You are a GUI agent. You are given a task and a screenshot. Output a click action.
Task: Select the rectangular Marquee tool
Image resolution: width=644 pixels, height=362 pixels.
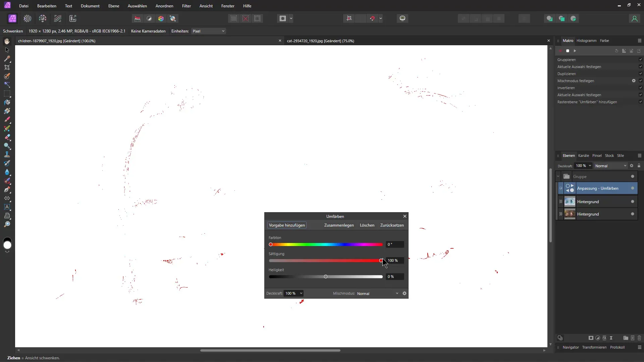tap(7, 94)
